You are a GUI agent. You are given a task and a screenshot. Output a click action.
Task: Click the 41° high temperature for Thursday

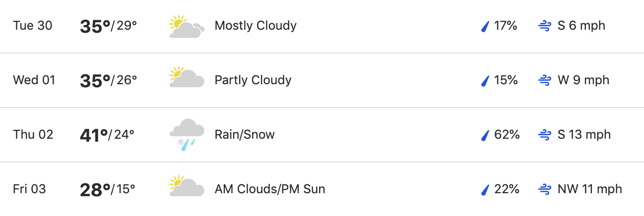(x=94, y=135)
